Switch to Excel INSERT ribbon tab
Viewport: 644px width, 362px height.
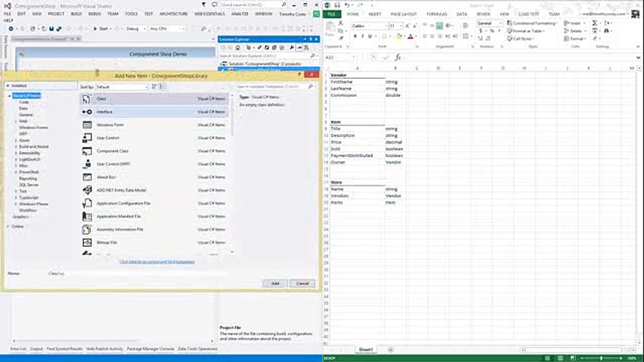375,14
